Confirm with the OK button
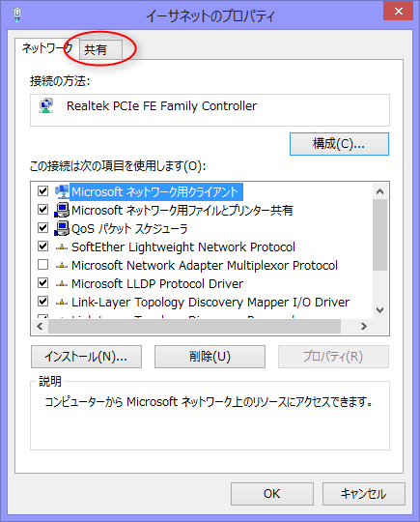The width and height of the screenshot is (420, 522). (272, 494)
